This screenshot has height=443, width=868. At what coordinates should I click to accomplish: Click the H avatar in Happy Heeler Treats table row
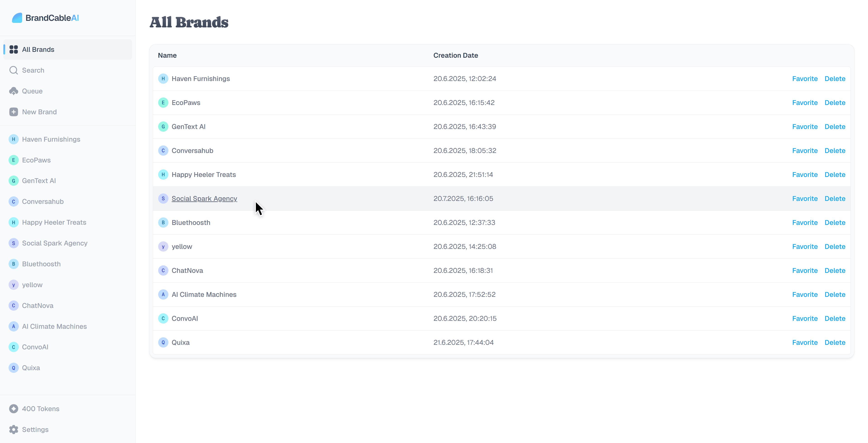pyautogui.click(x=163, y=174)
